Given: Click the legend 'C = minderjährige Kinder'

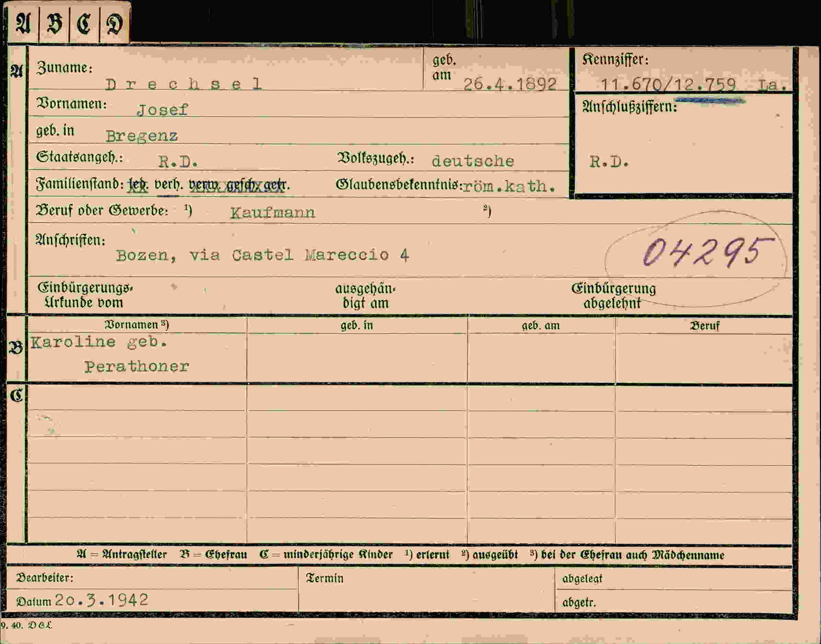Looking at the screenshot, I should click(326, 555).
